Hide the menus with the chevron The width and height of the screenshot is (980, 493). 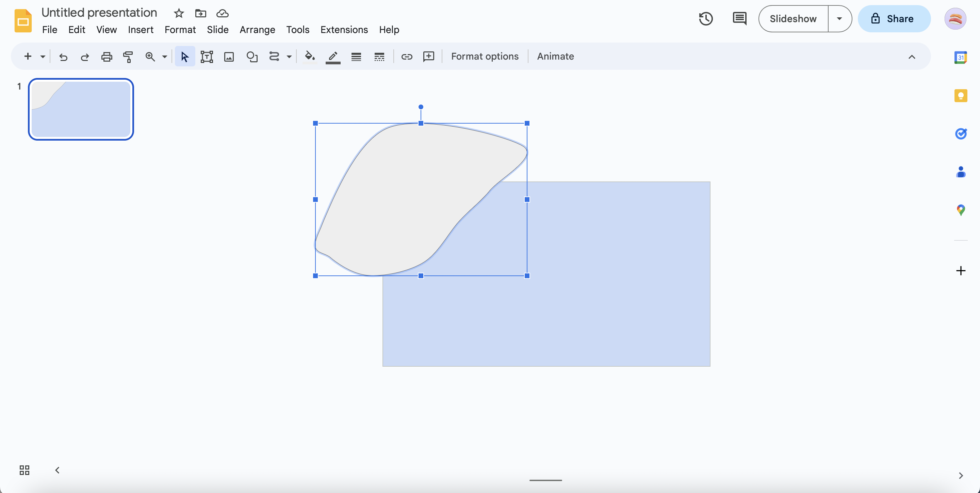click(912, 57)
